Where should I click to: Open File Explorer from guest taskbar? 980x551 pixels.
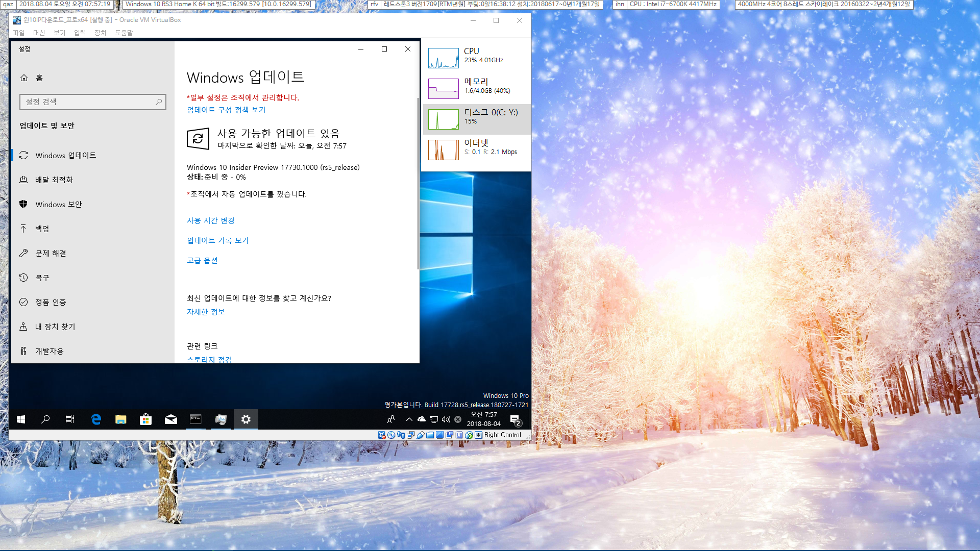(121, 419)
